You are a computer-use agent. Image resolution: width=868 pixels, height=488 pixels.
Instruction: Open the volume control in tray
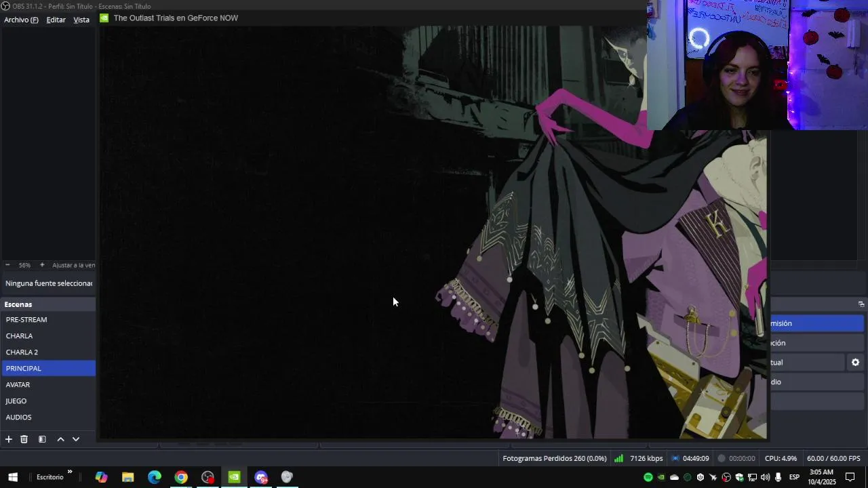coord(766,477)
